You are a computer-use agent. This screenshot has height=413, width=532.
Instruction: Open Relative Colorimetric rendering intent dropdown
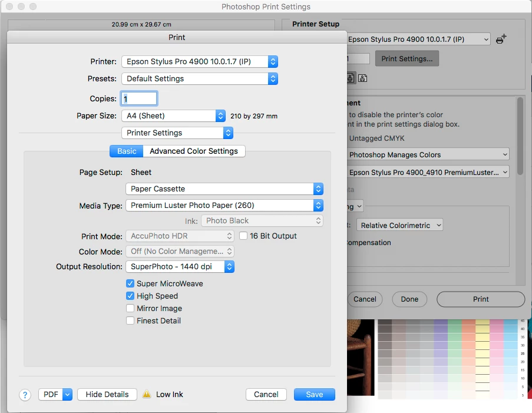[399, 225]
